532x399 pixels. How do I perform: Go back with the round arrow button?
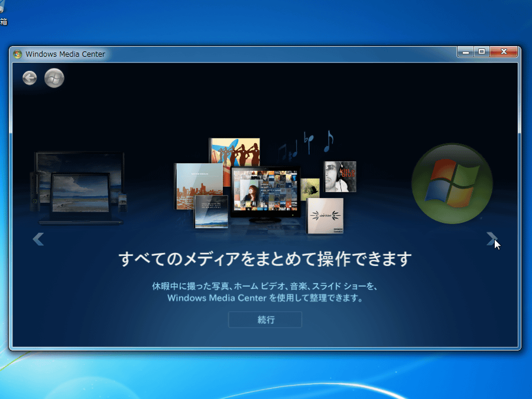coord(30,78)
